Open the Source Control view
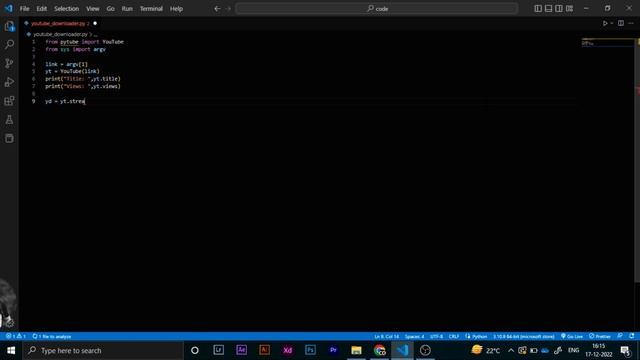The height and width of the screenshot is (360, 640). pyautogui.click(x=9, y=63)
